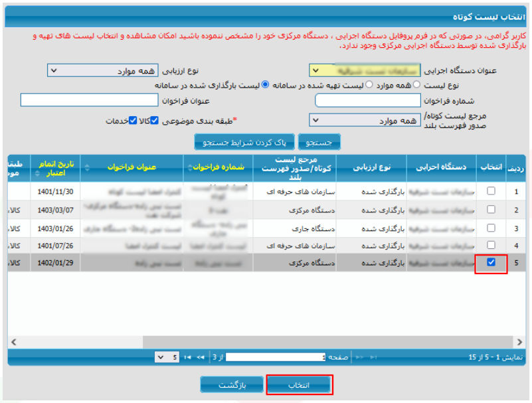The width and height of the screenshot is (532, 403).
Task: Uncheck the selection box in row 5
Action: click(x=491, y=262)
